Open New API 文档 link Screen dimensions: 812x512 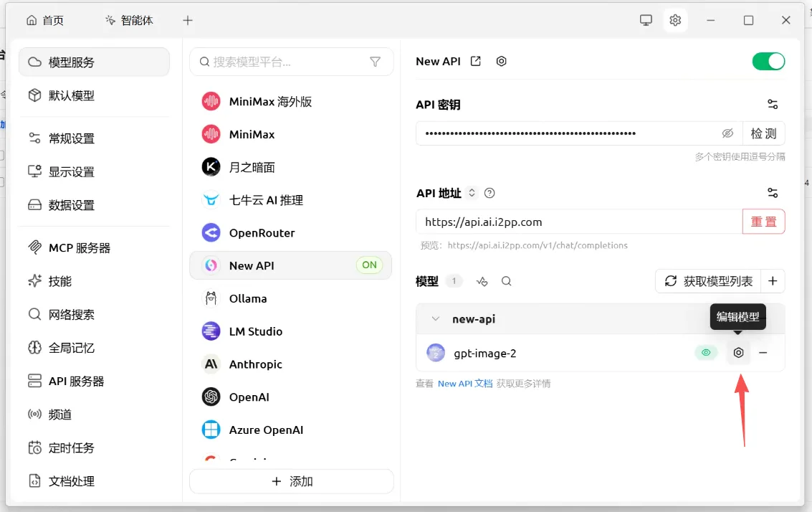click(x=465, y=384)
